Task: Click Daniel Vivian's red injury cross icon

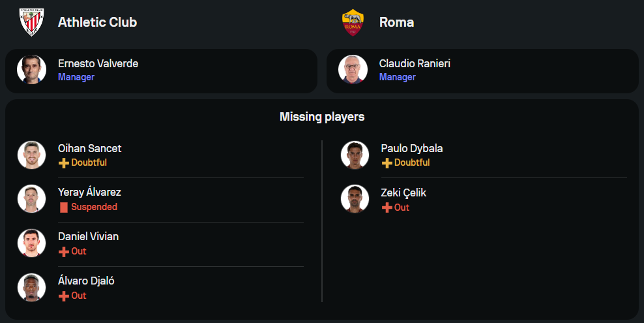Action: coord(64,251)
